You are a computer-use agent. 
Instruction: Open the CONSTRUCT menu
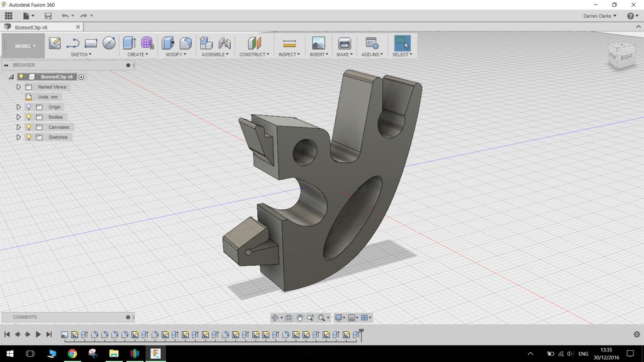coord(254,55)
